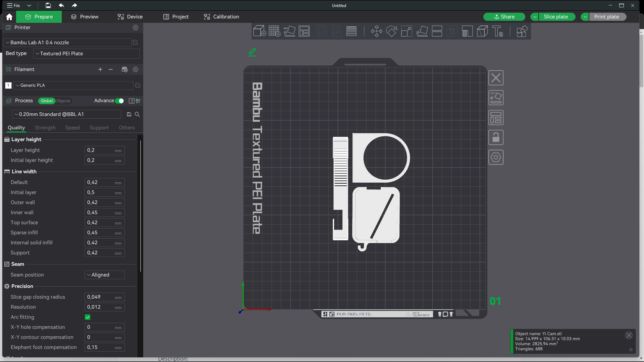
Task: Select the Rotate tool
Action: (x=391, y=31)
